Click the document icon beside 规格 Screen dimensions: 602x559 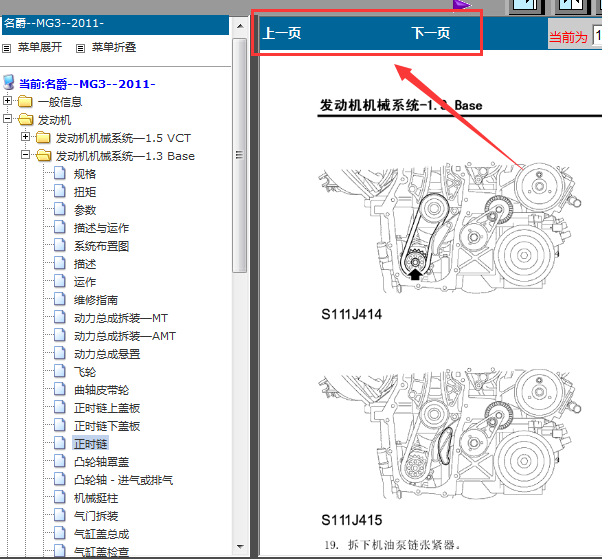60,173
